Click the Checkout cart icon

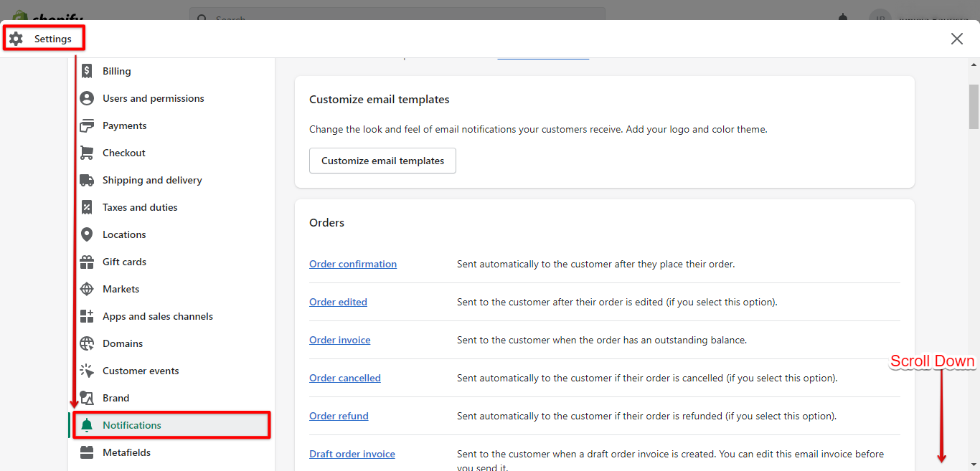[87, 153]
